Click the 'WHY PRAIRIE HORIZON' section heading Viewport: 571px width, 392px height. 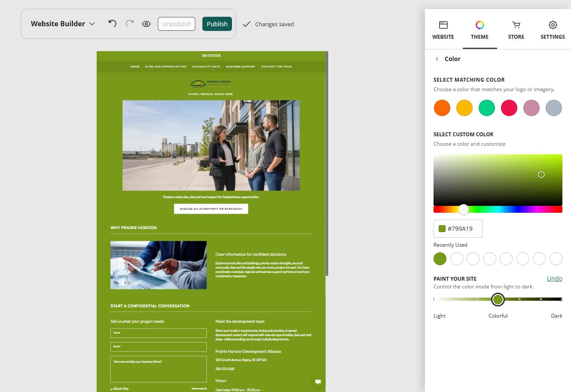134,228
